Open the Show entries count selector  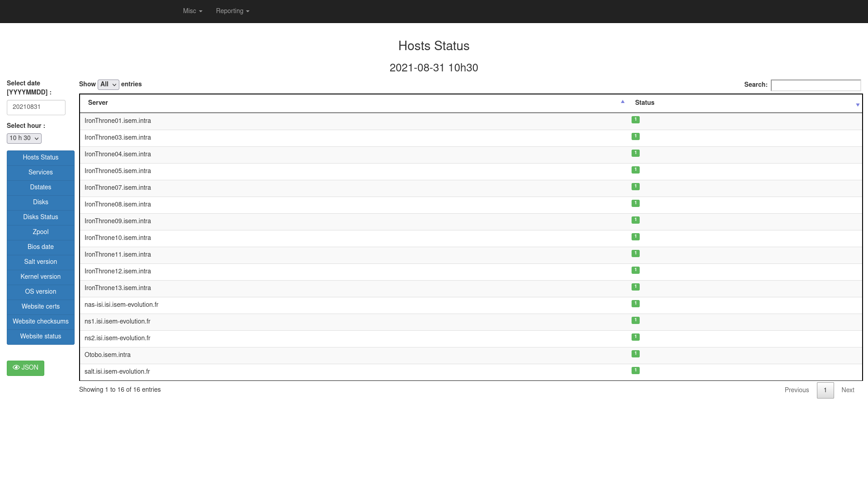tap(108, 84)
